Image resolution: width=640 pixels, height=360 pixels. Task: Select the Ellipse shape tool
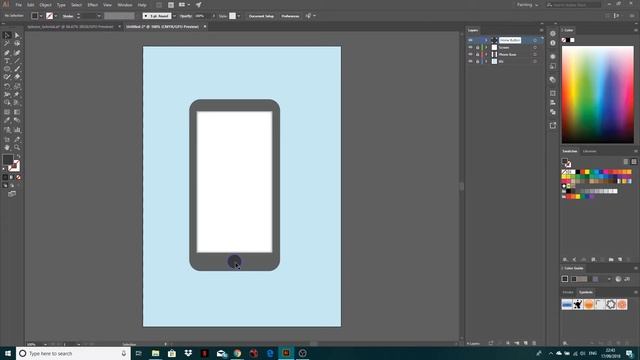(7, 69)
